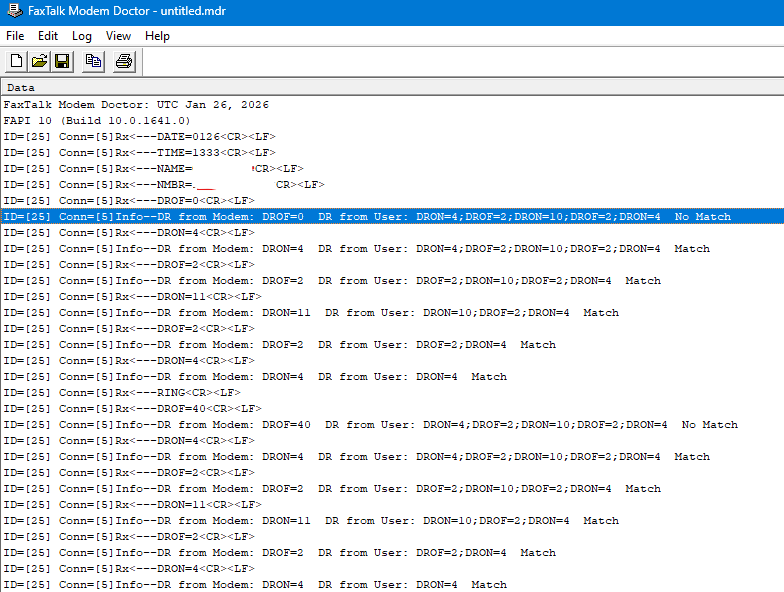Select the Rx DRON=4 row right above the RING row
The width and height of the screenshot is (784, 592).
pos(392,360)
